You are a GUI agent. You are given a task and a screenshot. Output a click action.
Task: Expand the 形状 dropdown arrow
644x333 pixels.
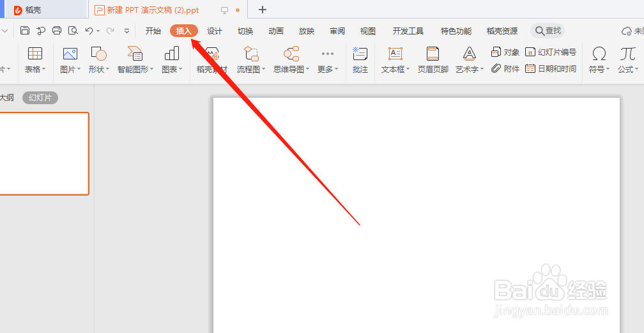click(x=107, y=69)
